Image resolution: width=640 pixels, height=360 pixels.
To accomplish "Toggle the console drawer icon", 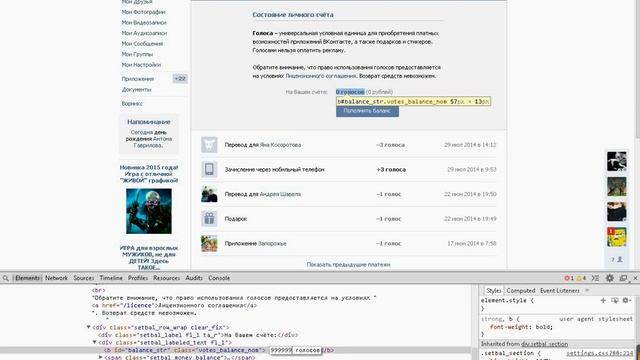I will click(x=595, y=278).
